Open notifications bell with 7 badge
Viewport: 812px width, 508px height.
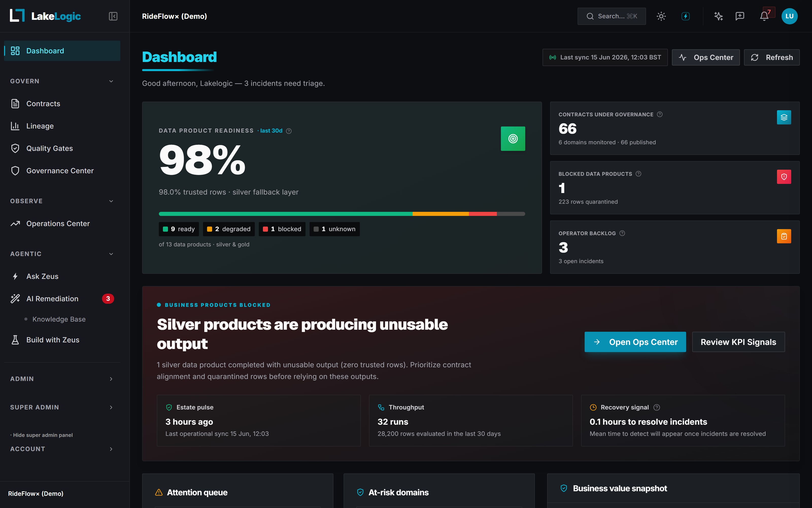point(765,15)
